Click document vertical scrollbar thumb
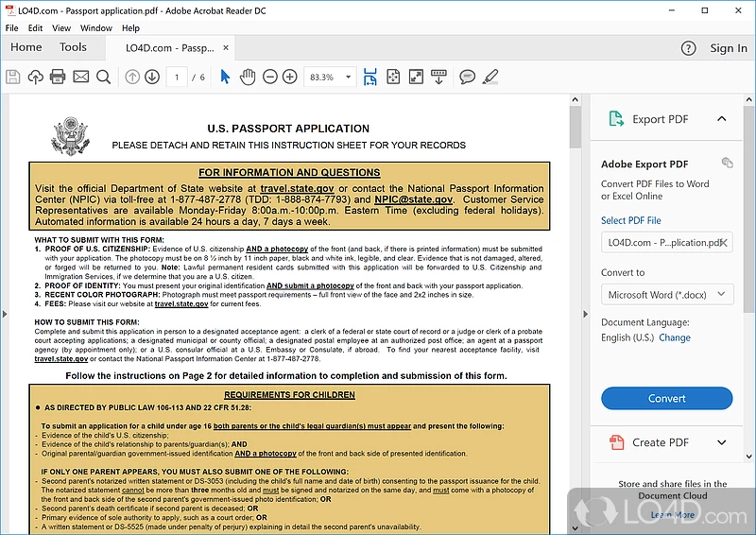The width and height of the screenshot is (756, 535). [575, 127]
